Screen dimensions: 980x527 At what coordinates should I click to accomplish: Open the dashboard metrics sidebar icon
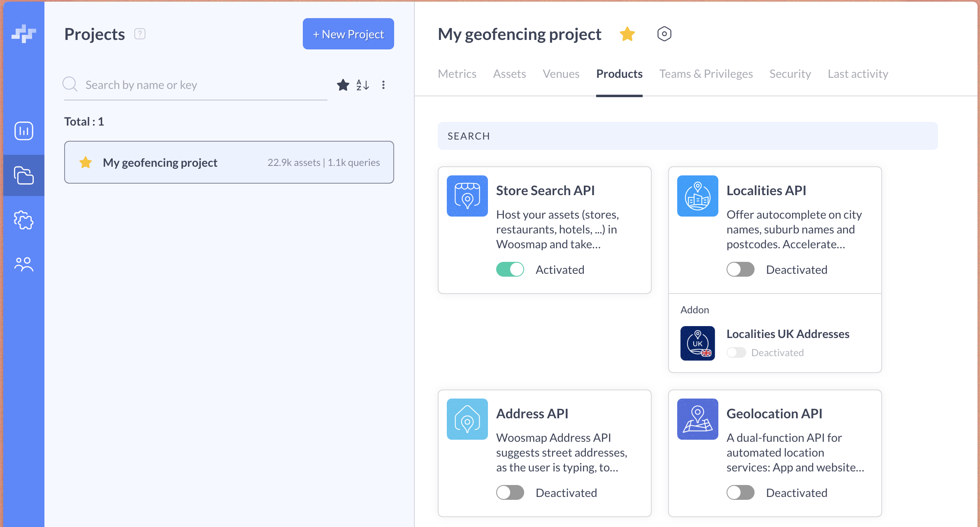[x=23, y=131]
